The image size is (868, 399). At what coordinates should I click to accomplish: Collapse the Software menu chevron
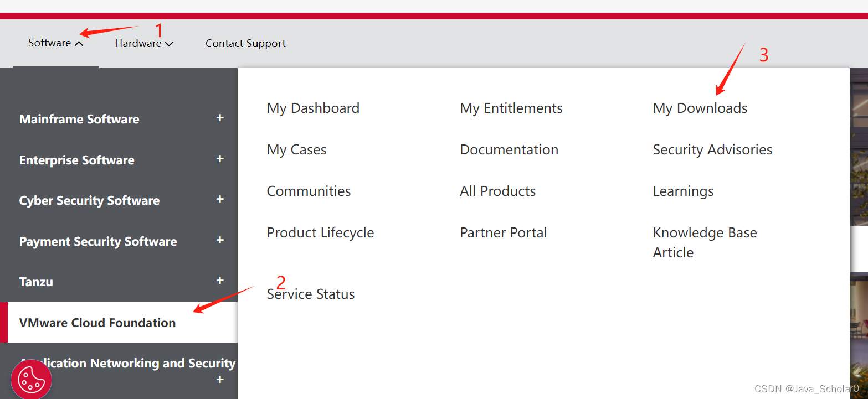79,44
